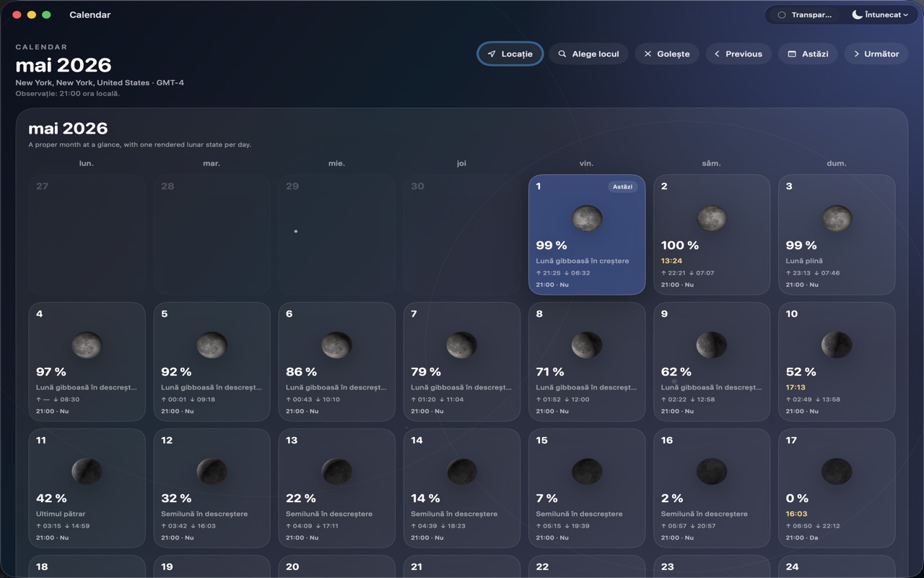Click the magnifier icon in Alege locul
924x578 pixels.
click(562, 53)
